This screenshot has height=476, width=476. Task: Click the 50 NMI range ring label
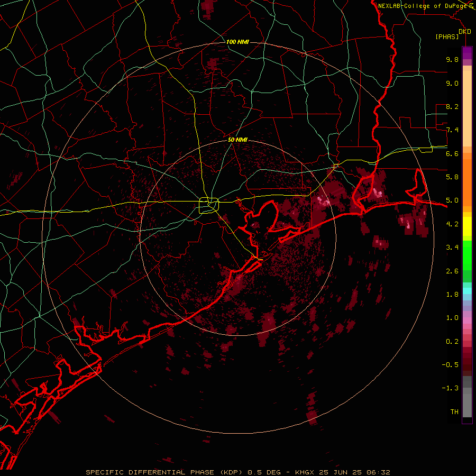237,140
